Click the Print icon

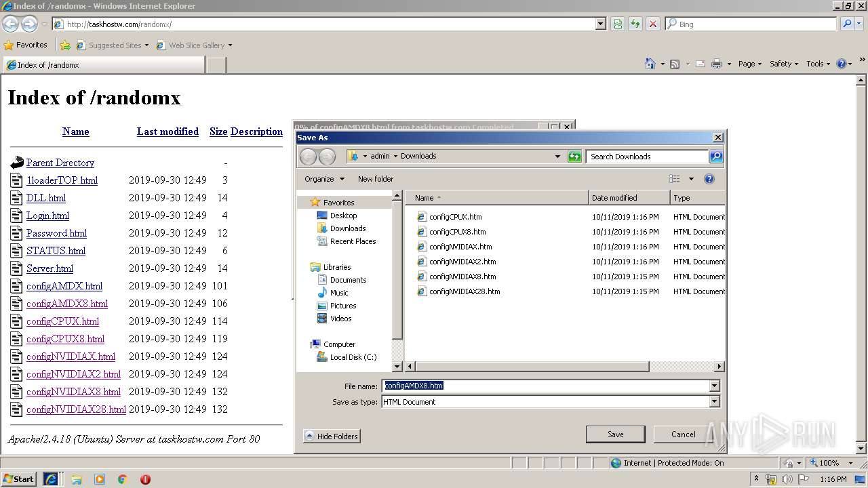click(717, 64)
